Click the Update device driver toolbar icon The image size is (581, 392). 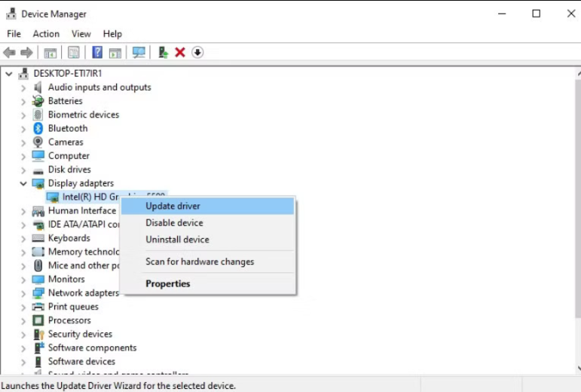162,52
